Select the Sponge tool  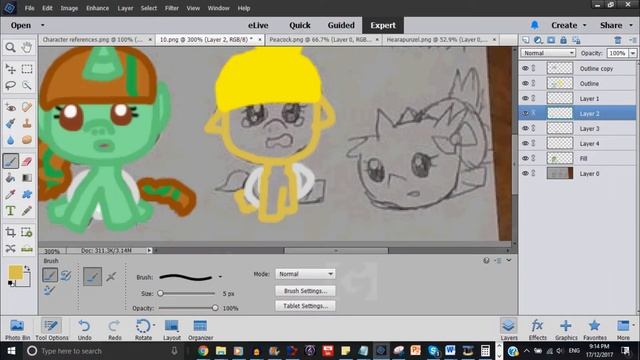click(x=27, y=140)
